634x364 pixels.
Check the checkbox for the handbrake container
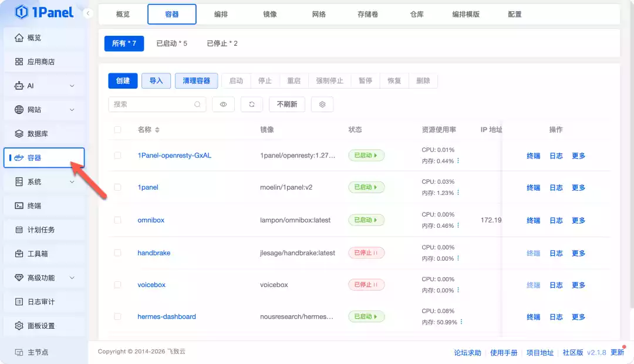(117, 252)
